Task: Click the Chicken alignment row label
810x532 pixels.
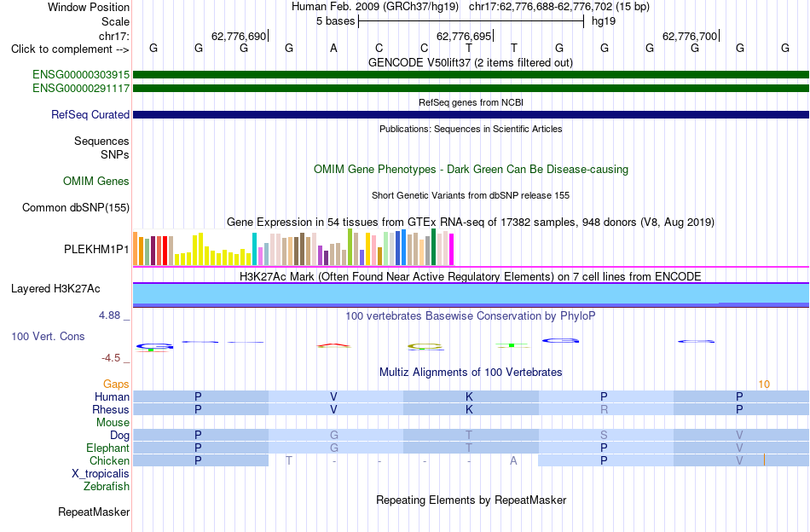Action: pos(109,460)
